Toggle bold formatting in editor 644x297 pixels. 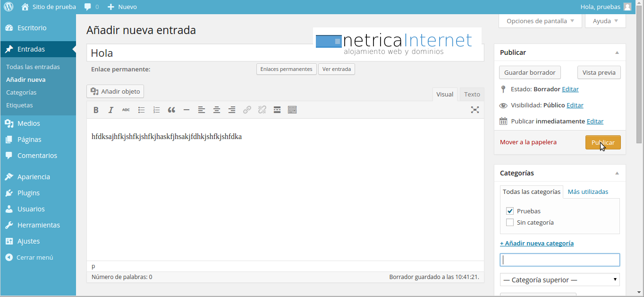click(x=96, y=110)
